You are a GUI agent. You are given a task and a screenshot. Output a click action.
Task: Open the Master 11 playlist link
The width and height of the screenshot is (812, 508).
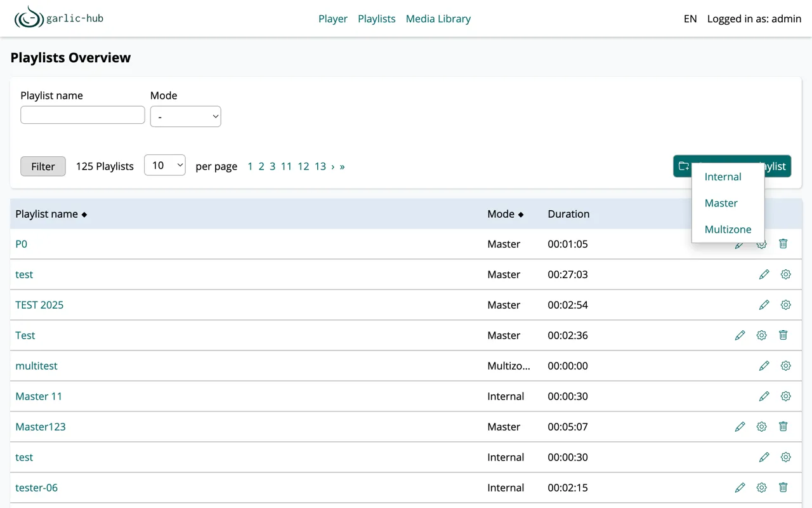pyautogui.click(x=39, y=396)
